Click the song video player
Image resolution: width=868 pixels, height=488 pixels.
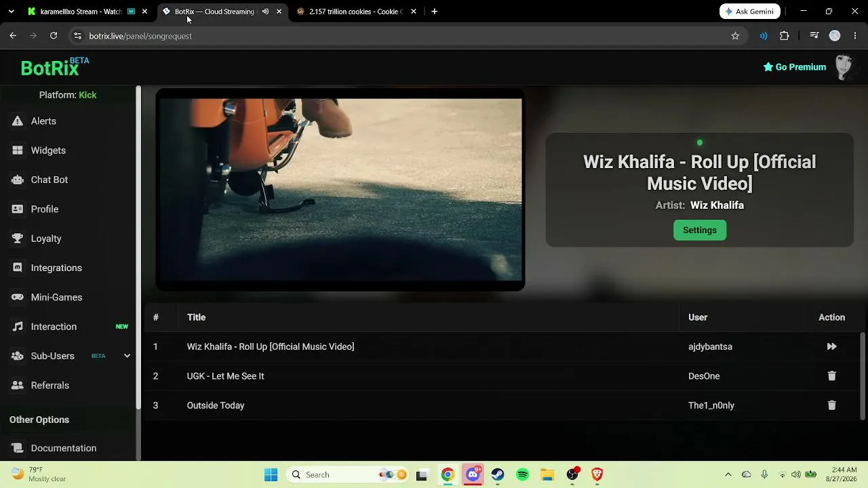point(340,190)
